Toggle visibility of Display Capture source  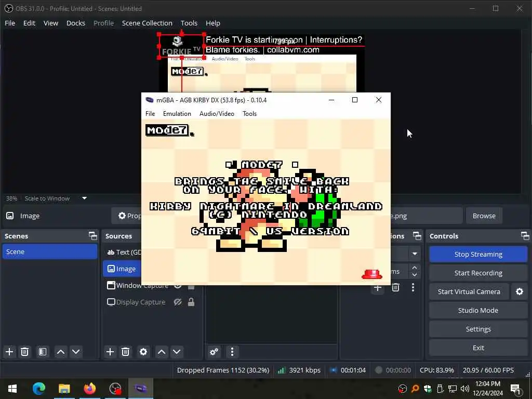coord(178,302)
